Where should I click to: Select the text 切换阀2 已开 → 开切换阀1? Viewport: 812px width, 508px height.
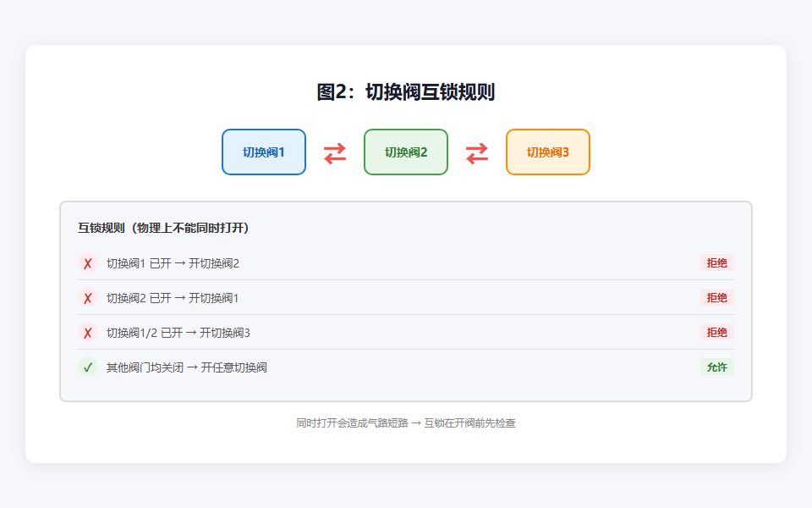pos(173,298)
